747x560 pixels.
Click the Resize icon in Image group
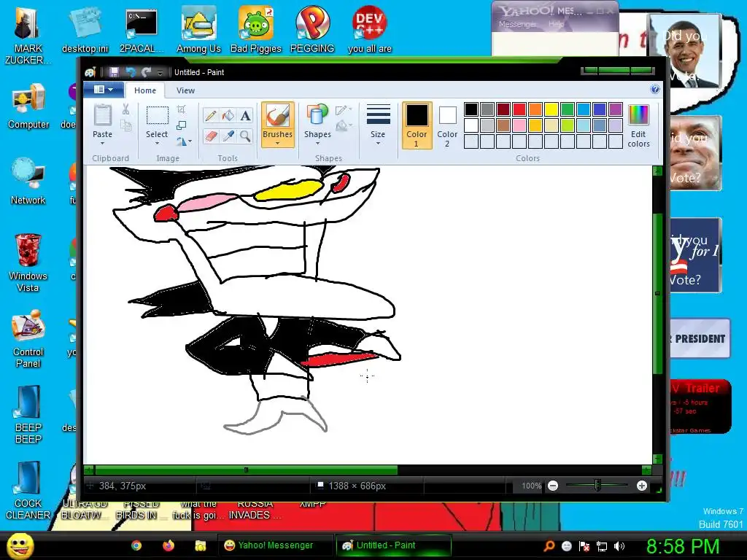pyautogui.click(x=182, y=125)
